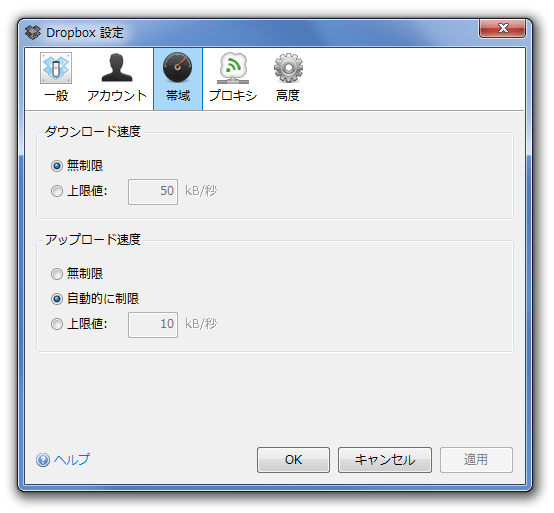Select the アカウント silhouette icon
The image size is (554, 513).
click(x=117, y=68)
